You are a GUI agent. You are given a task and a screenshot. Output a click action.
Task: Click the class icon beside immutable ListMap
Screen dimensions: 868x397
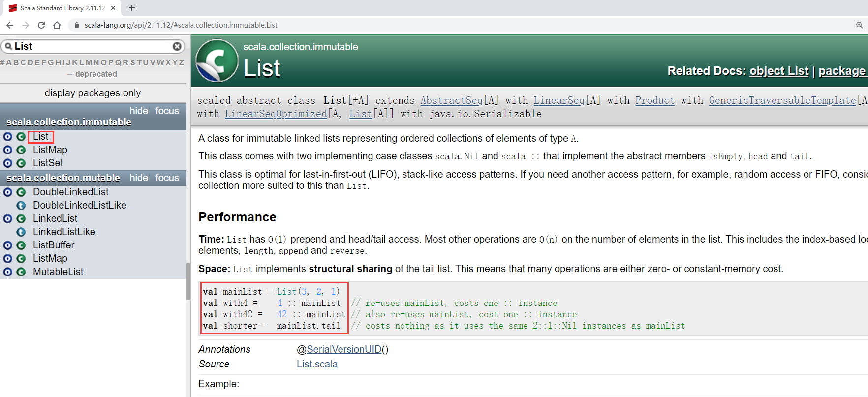[x=21, y=150]
